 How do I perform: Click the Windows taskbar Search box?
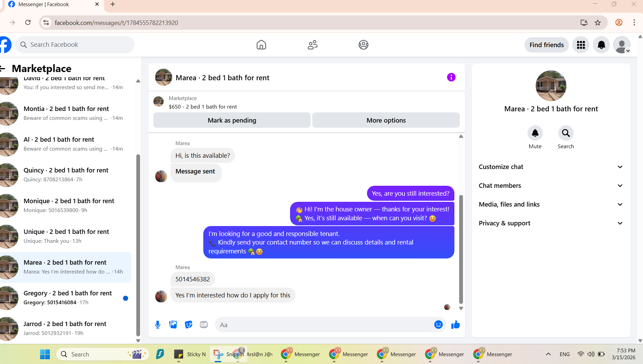pos(102,354)
